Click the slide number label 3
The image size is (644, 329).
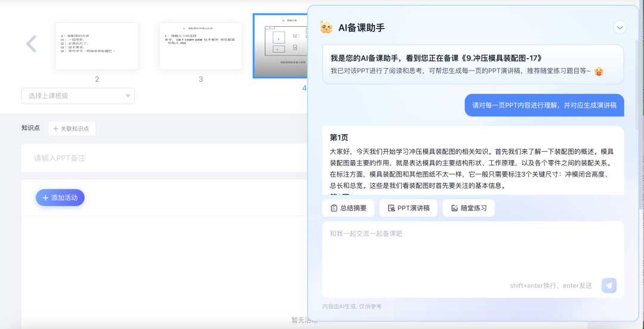(201, 79)
